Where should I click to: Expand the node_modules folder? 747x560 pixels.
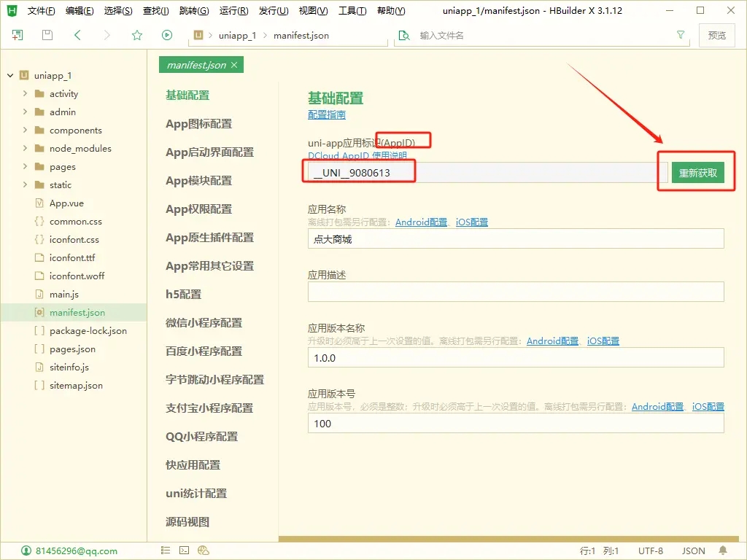[x=25, y=149]
